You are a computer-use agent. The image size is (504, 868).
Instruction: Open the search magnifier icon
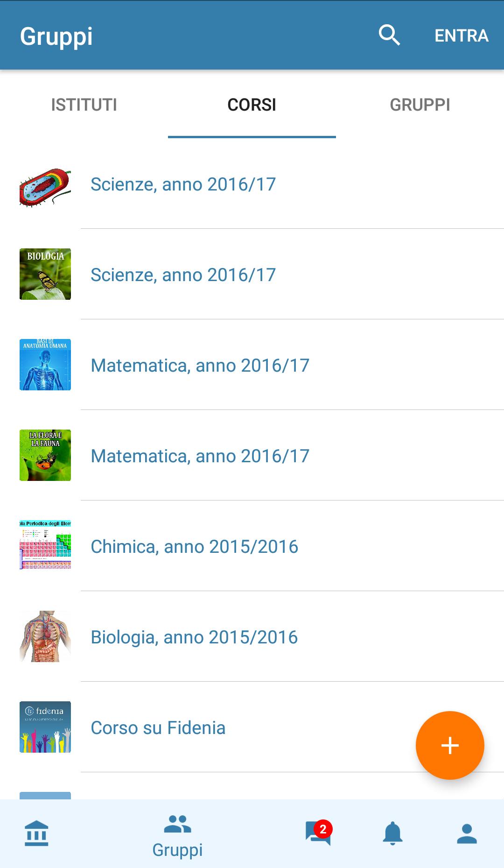389,35
